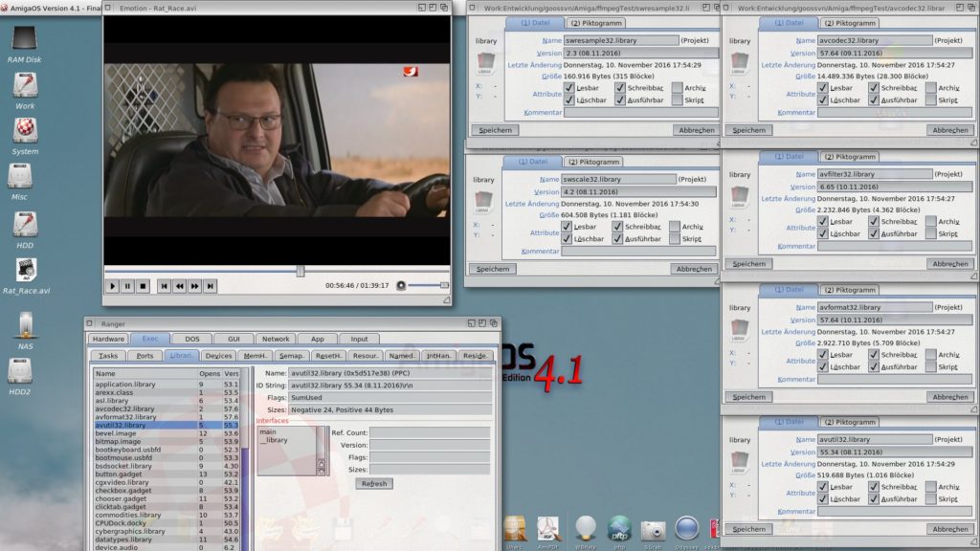Pause the Rat_Race.avi video

(x=127, y=286)
